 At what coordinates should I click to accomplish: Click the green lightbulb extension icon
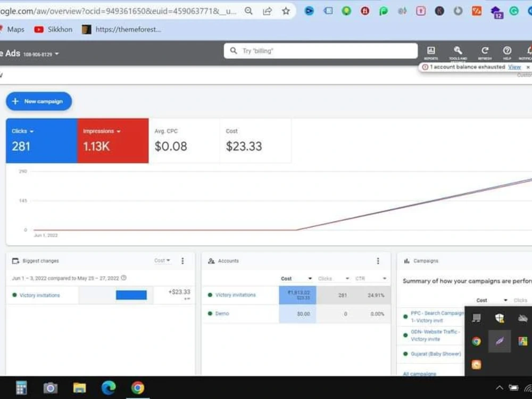pyautogui.click(x=346, y=11)
